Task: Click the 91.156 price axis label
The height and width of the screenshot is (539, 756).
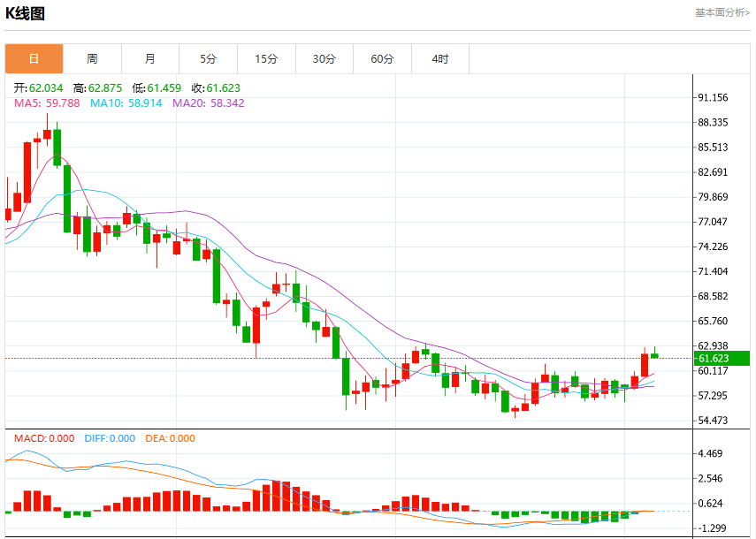Action: [x=713, y=98]
